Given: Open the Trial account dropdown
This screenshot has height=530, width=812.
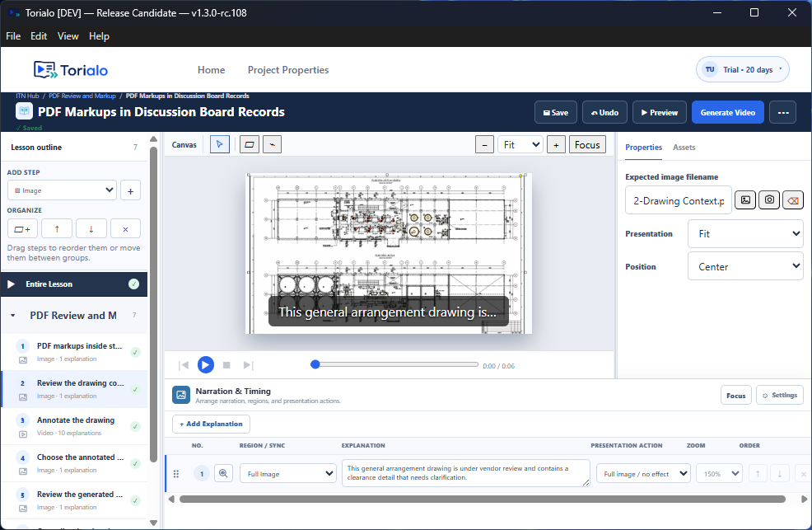Looking at the screenshot, I should click(x=742, y=69).
